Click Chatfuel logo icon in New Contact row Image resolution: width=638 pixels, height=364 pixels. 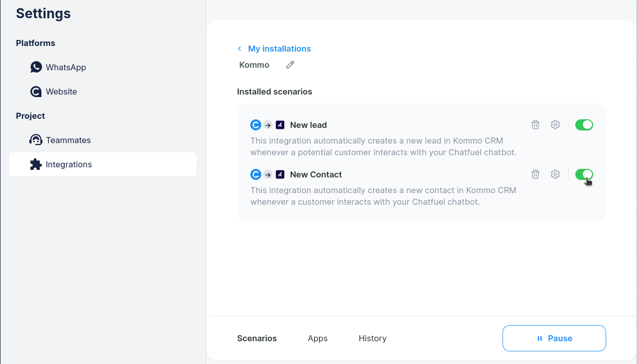pyautogui.click(x=256, y=174)
